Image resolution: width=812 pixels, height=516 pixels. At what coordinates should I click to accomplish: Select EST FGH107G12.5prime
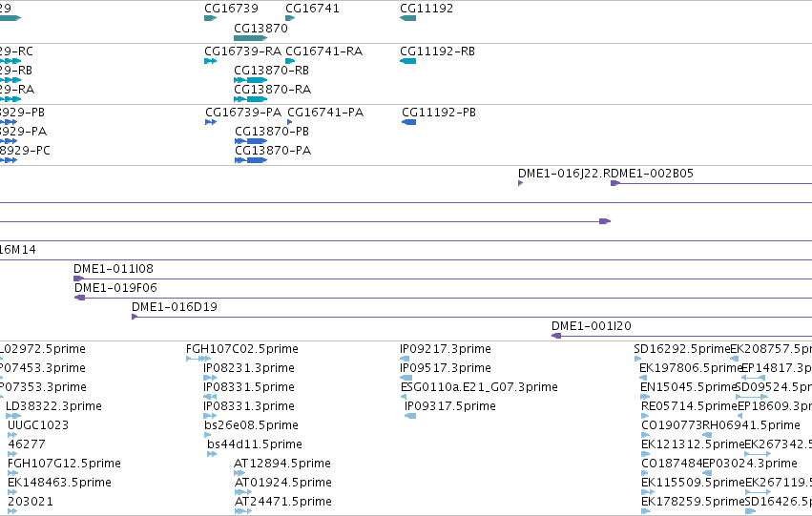click(x=64, y=464)
